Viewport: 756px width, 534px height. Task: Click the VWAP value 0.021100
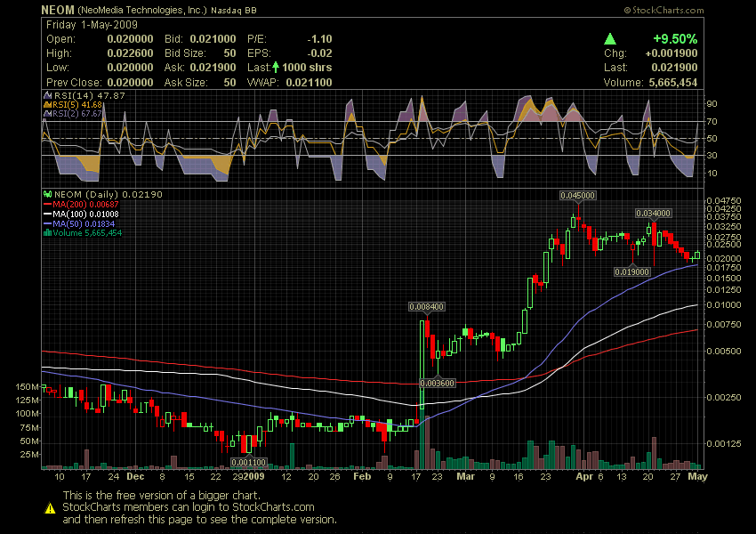point(309,83)
